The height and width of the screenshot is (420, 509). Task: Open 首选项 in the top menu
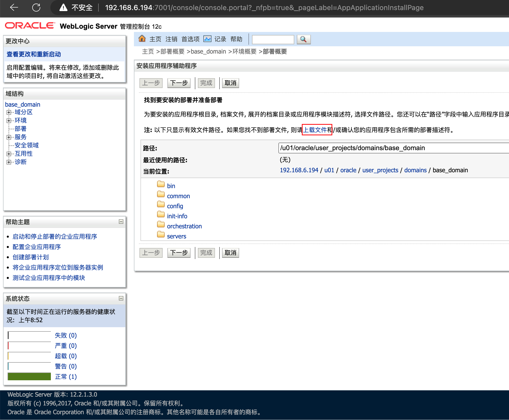(x=190, y=39)
